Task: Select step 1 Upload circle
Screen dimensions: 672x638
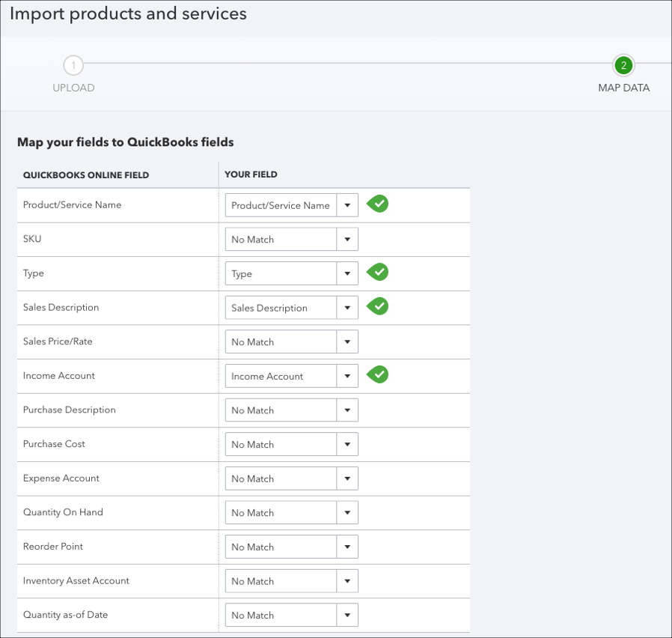Action: click(73, 66)
